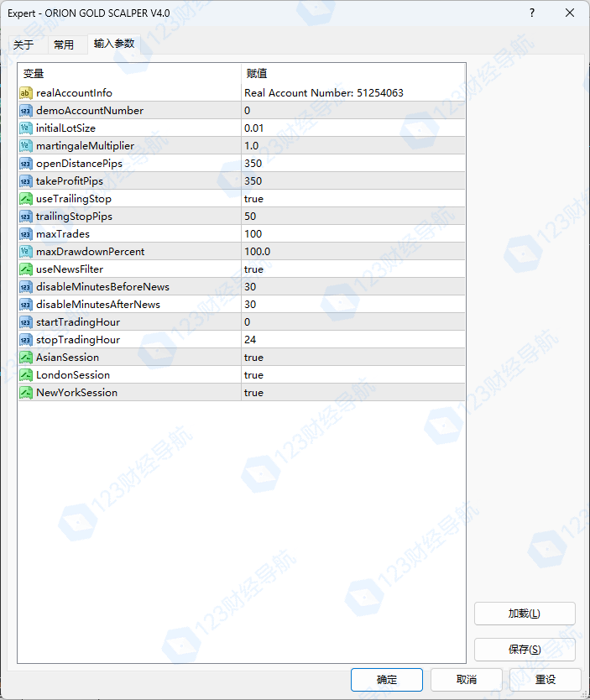Click the integer icon beside takeProfitPips

tap(26, 181)
